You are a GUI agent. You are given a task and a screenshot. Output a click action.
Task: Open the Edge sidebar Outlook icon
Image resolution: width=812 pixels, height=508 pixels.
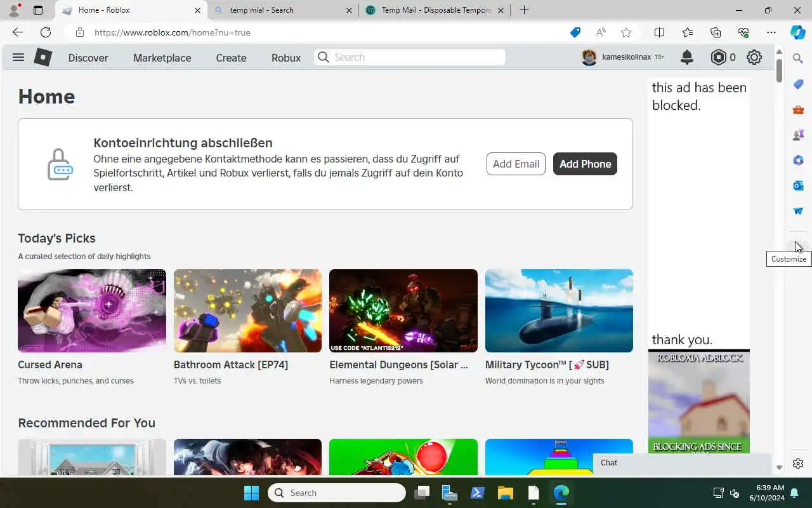798,186
